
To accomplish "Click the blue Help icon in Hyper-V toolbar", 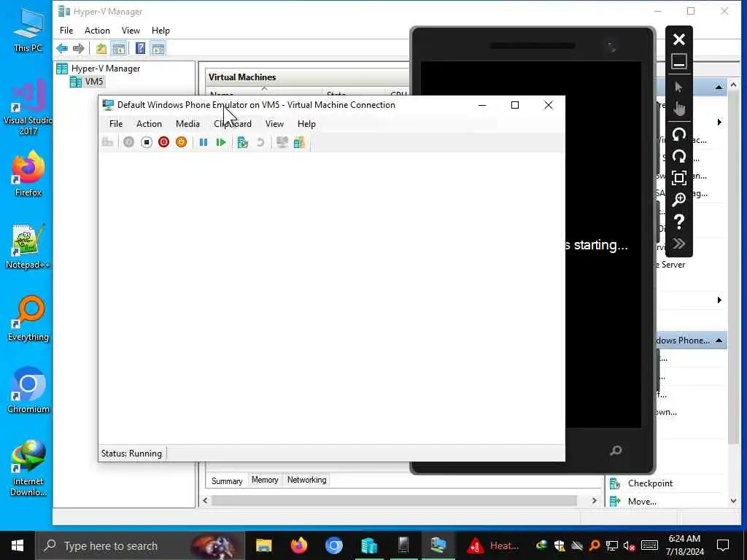I will click(140, 49).
